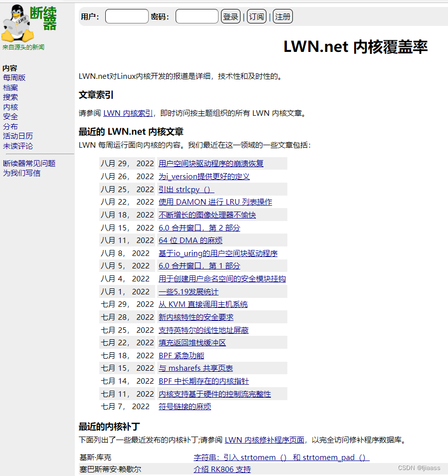448x476 pixels.
Task: Select 搜索 in the sidebar
Action: (x=10, y=97)
